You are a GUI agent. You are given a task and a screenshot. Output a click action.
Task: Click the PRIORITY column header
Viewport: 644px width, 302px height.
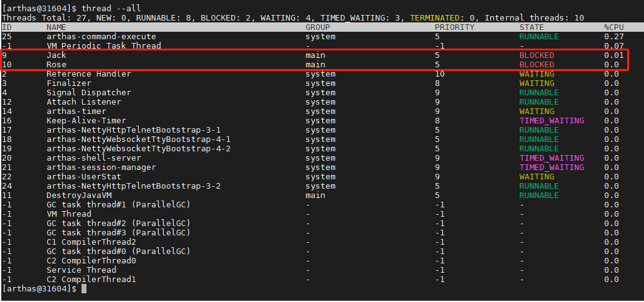point(454,27)
